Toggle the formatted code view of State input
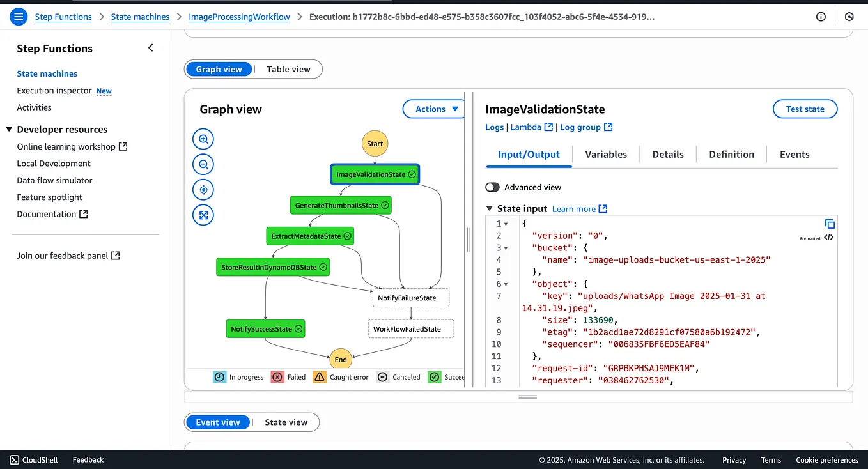Screen dimensions: 868x469 829,237
